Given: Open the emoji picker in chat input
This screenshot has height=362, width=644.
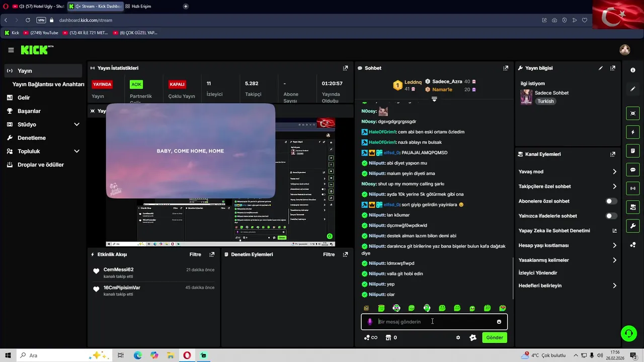Looking at the screenshot, I should tap(499, 322).
